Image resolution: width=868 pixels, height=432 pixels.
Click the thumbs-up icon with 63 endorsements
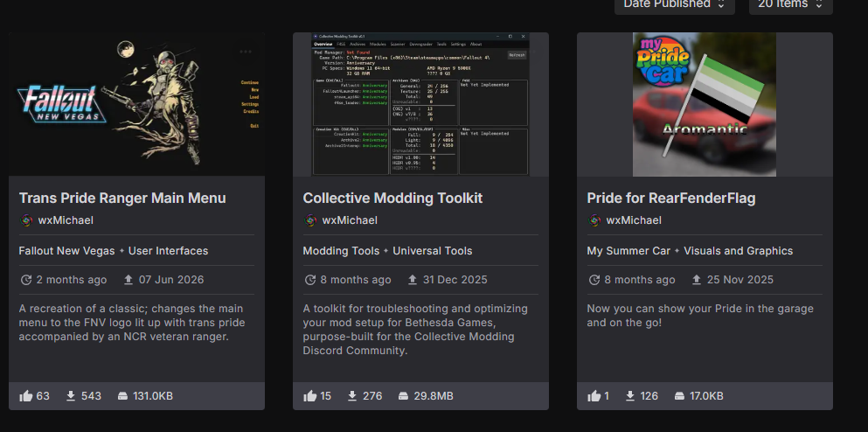pyautogui.click(x=26, y=396)
